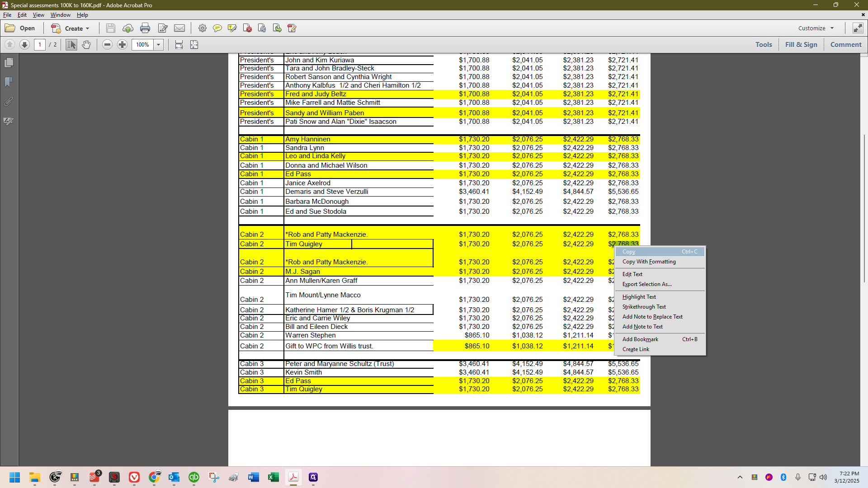Go to next page arrow

[x=25, y=44]
